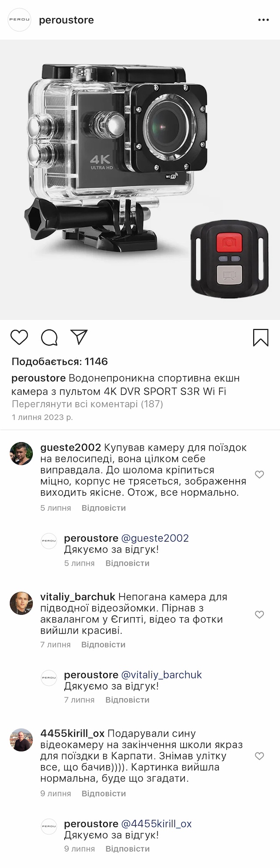
Task: Like vitaliy_barchuk's comment
Action: tap(259, 614)
